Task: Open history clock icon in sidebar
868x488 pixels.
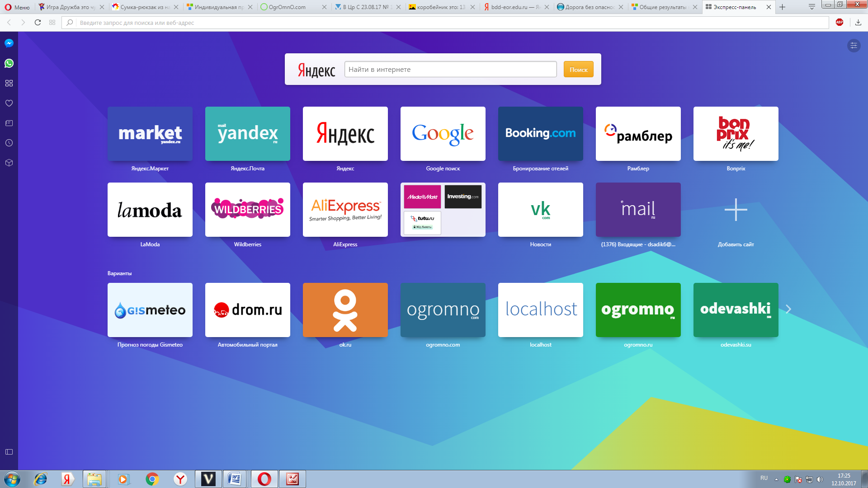Action: point(9,143)
